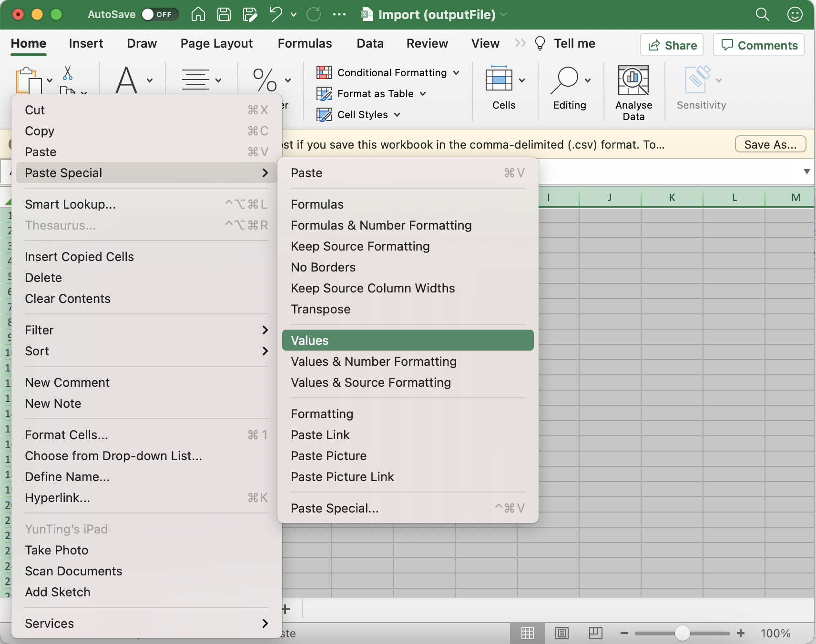Toggle the AutoSave switch
This screenshot has width=816, height=644.
(160, 15)
